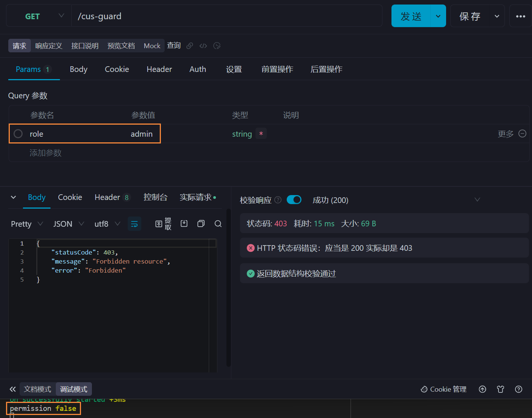This screenshot has width=532, height=418.
Task: Open Cookie 管理
Action: 443,389
